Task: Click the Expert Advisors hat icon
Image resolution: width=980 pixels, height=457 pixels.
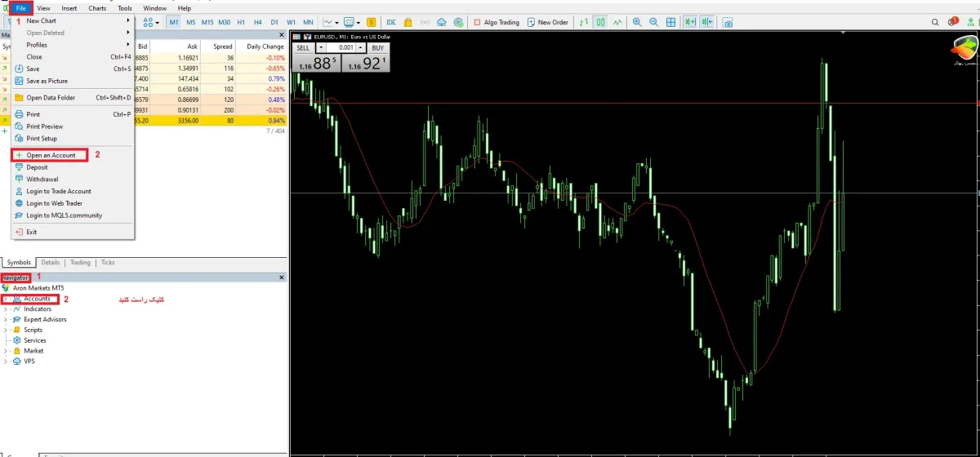Action: click(x=17, y=320)
